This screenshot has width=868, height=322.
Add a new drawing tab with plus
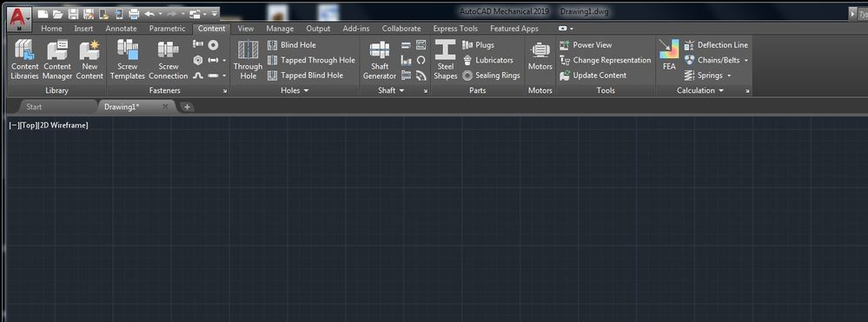point(187,107)
